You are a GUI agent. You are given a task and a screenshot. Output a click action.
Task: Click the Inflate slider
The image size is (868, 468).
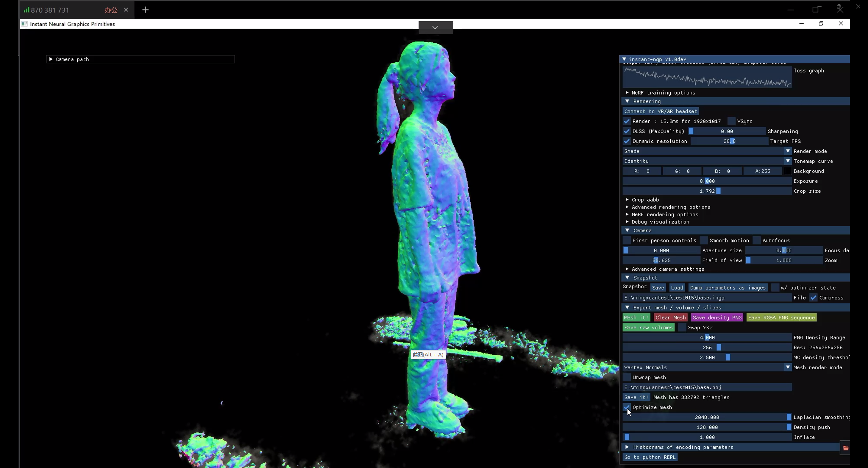[707, 437]
